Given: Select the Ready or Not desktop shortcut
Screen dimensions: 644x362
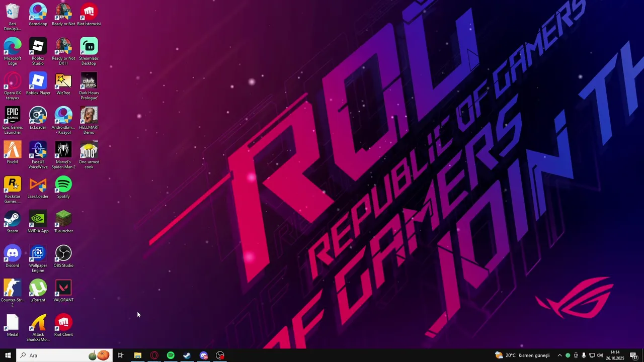Looking at the screenshot, I should pyautogui.click(x=63, y=15).
